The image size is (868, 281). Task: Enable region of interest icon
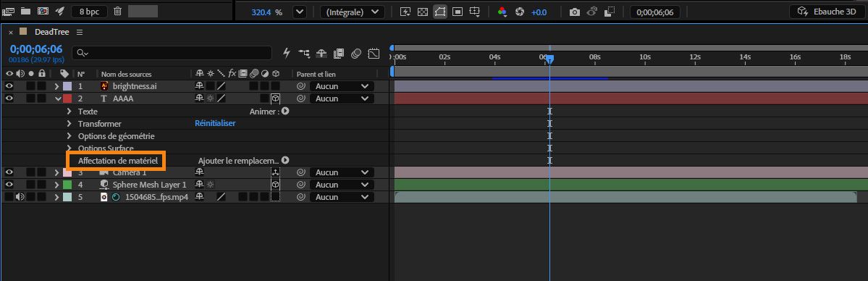[x=458, y=12]
